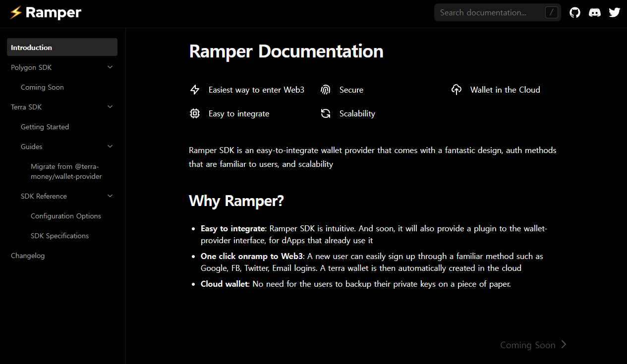Click the Cloud wallet bullet text
This screenshot has height=364, width=627.
coord(224,284)
